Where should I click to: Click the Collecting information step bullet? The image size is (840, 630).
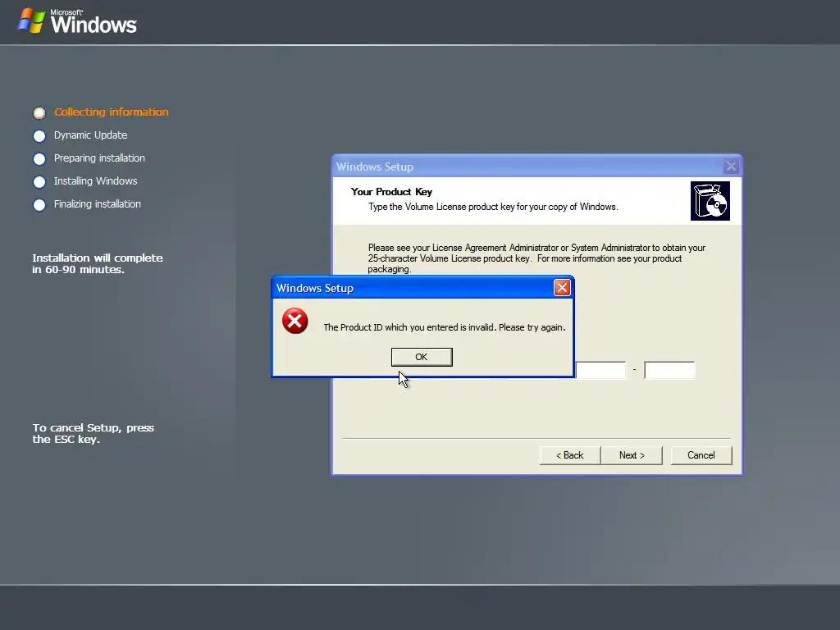pos(39,112)
